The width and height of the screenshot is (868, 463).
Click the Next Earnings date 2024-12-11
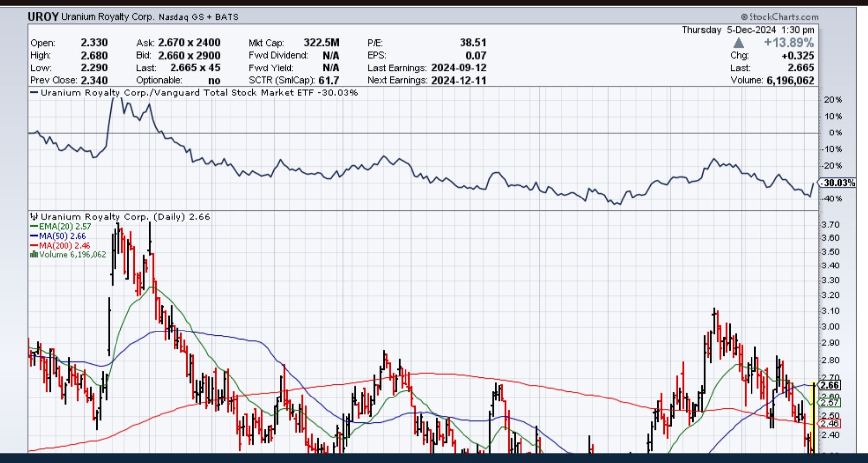click(459, 80)
